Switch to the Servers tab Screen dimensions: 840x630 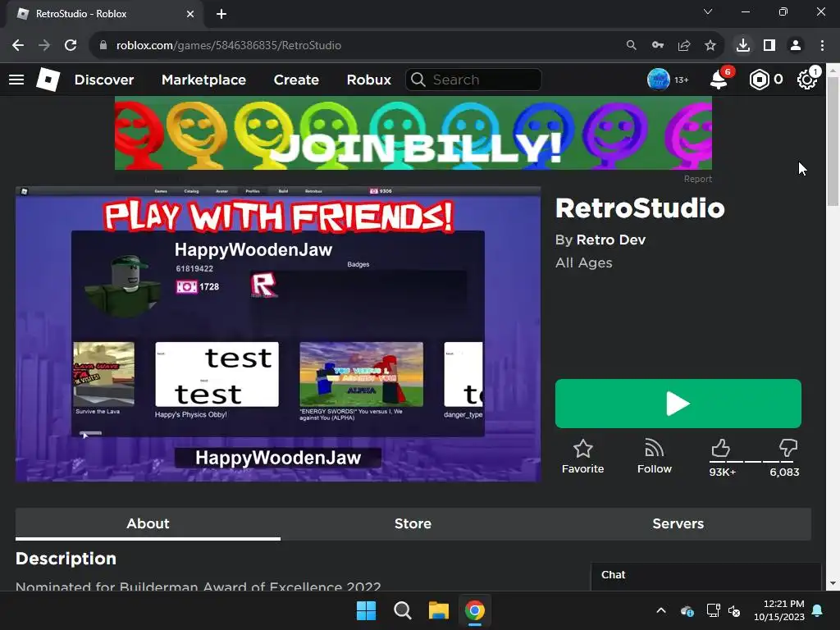coord(678,523)
